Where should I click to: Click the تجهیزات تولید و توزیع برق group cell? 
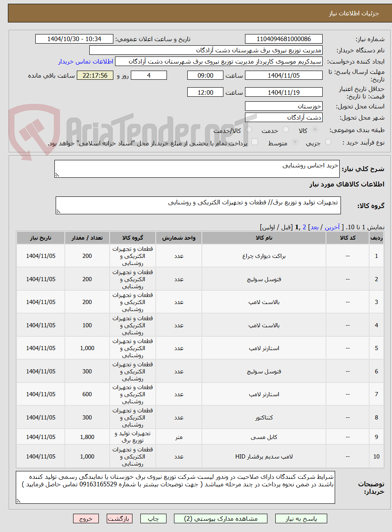[132, 437]
